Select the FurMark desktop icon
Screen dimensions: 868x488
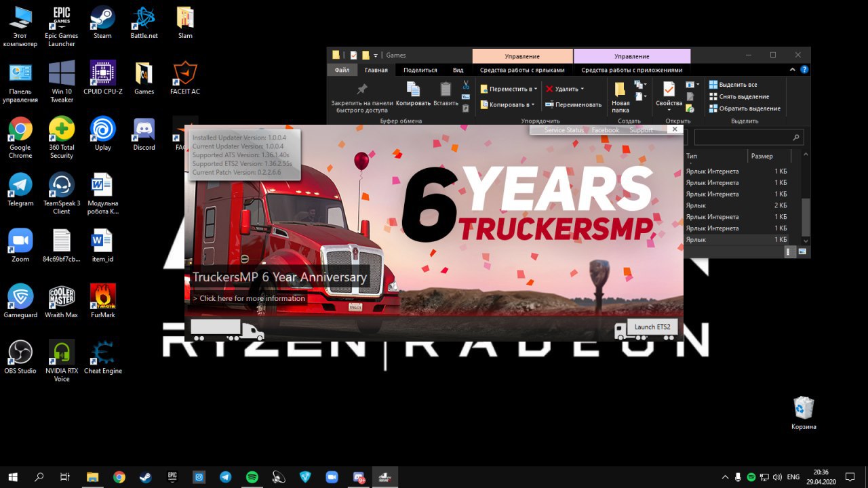coord(102,301)
